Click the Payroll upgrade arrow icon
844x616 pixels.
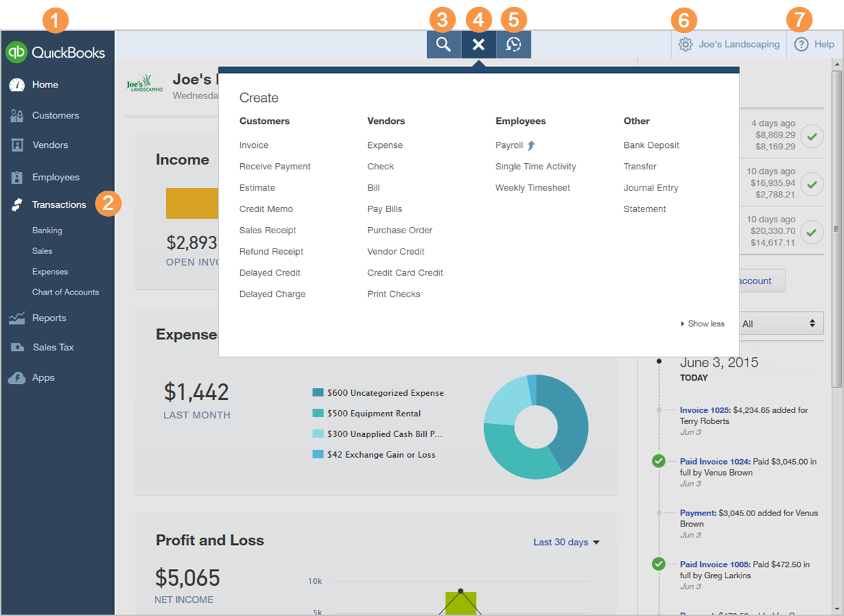(x=531, y=145)
